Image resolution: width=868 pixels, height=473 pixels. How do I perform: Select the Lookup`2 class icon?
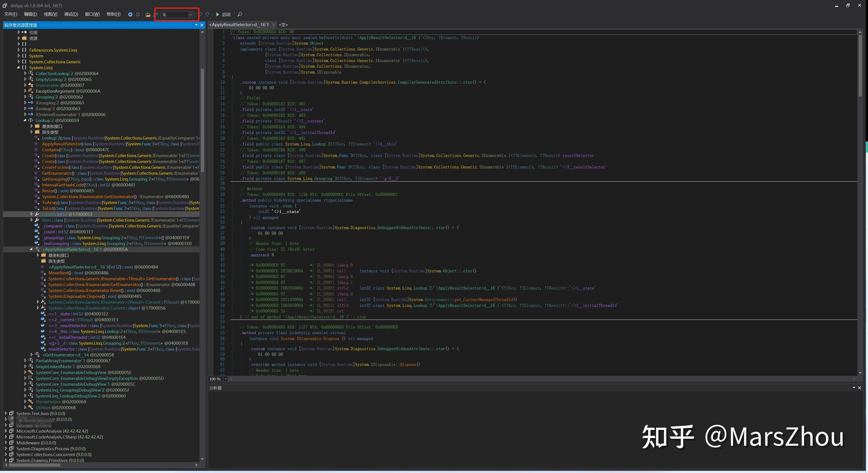pos(31,120)
